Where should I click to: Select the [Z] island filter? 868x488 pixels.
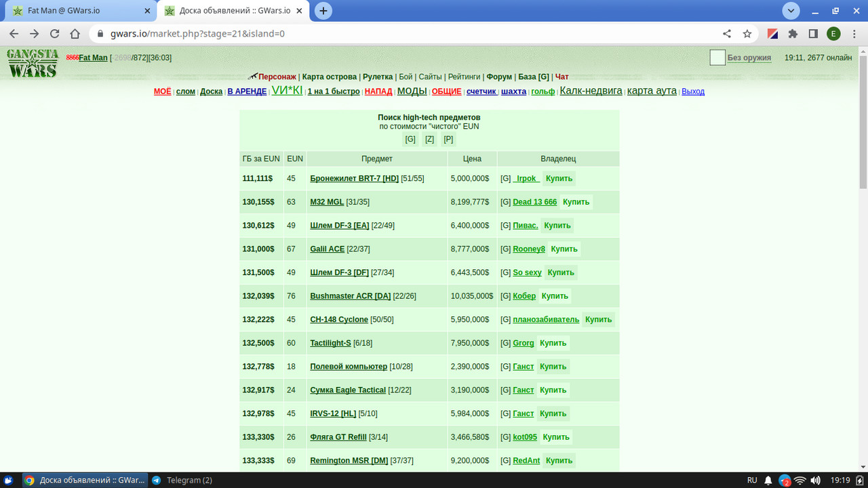click(429, 139)
